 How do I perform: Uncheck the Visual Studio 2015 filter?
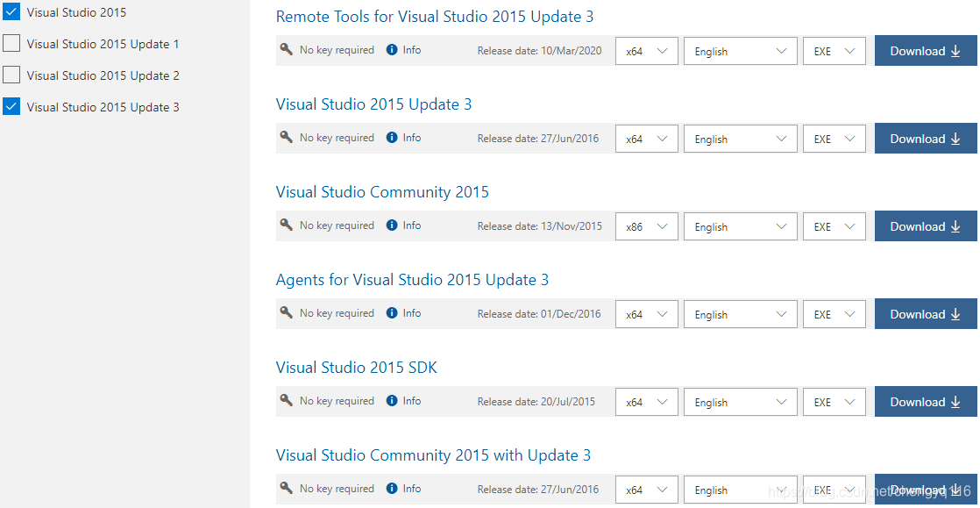(x=12, y=12)
